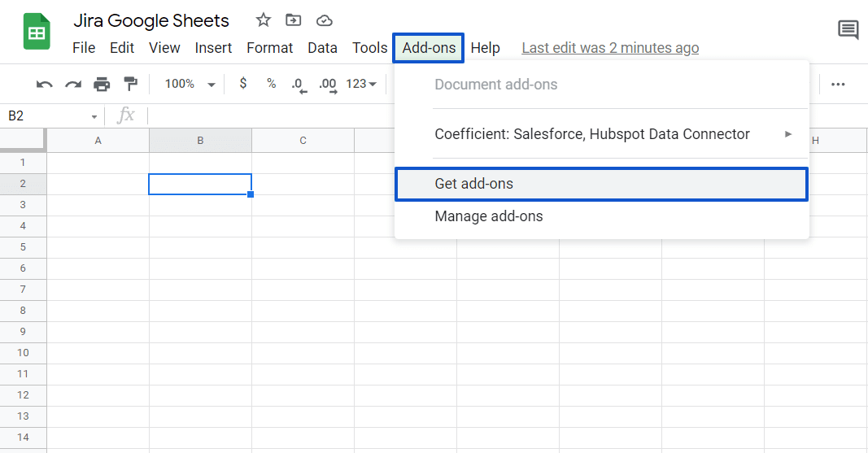Open the File menu
868x453 pixels.
(84, 48)
